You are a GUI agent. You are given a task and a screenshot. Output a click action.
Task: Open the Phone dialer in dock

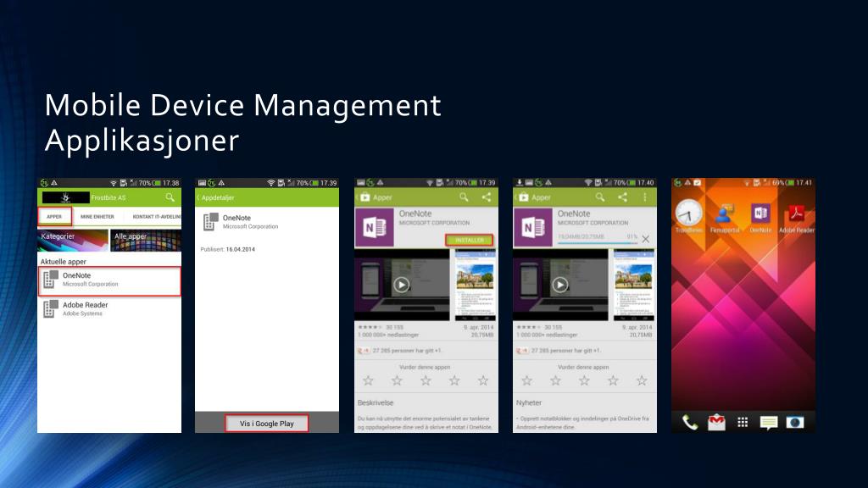(690, 423)
